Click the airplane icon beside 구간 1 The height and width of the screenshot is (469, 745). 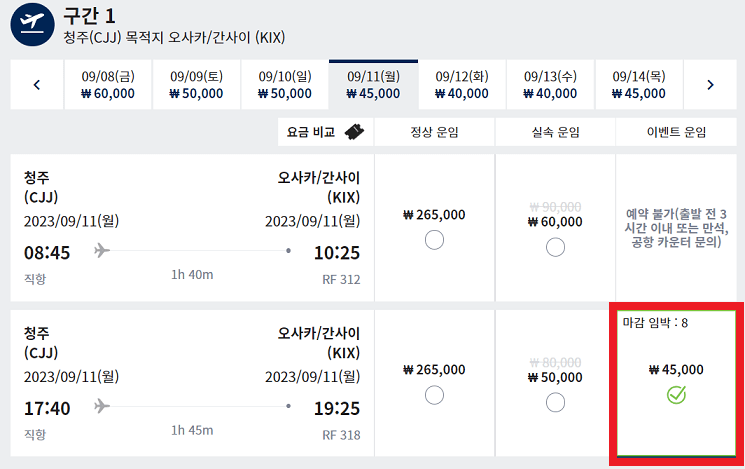click(x=33, y=25)
